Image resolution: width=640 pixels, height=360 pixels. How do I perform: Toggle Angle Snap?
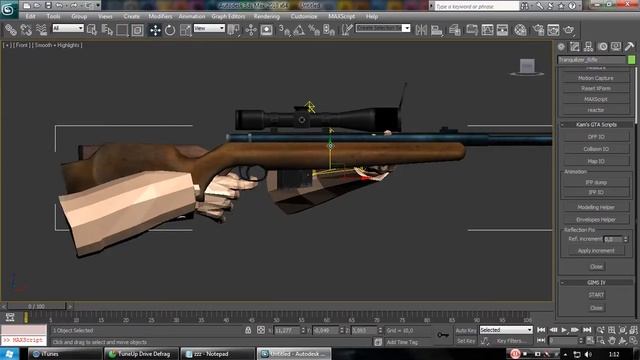click(299, 30)
